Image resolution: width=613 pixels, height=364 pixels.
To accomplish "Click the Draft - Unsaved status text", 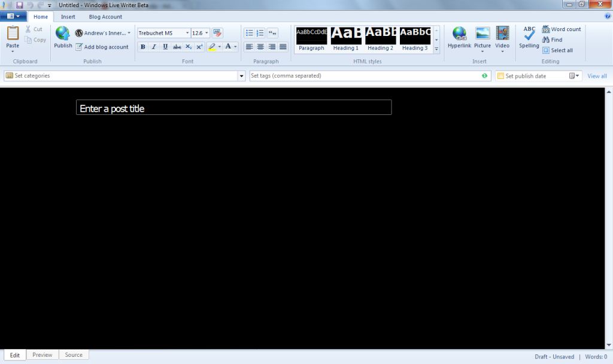I will [x=554, y=357].
